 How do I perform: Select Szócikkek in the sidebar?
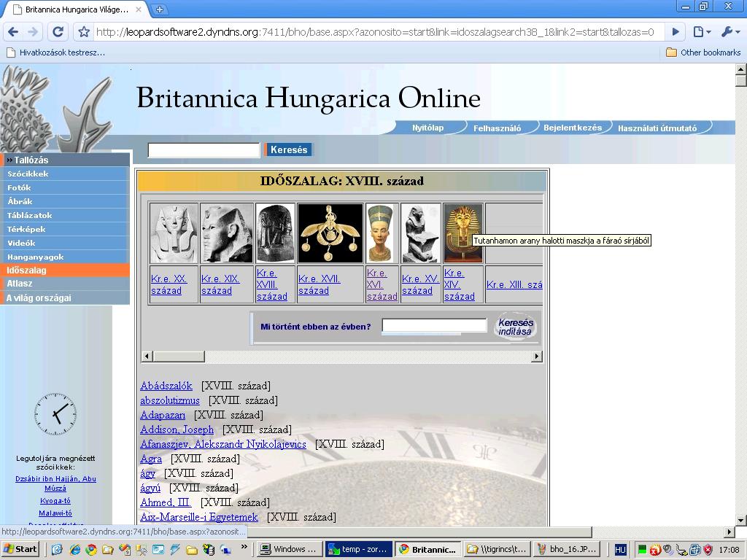point(65,174)
